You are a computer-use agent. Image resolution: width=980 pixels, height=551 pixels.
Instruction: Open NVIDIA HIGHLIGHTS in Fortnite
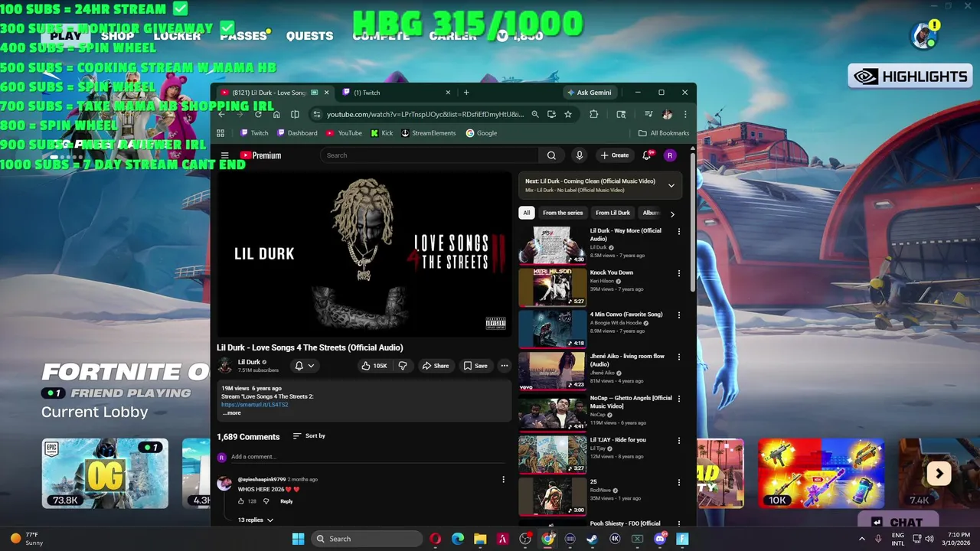pyautogui.click(x=910, y=76)
